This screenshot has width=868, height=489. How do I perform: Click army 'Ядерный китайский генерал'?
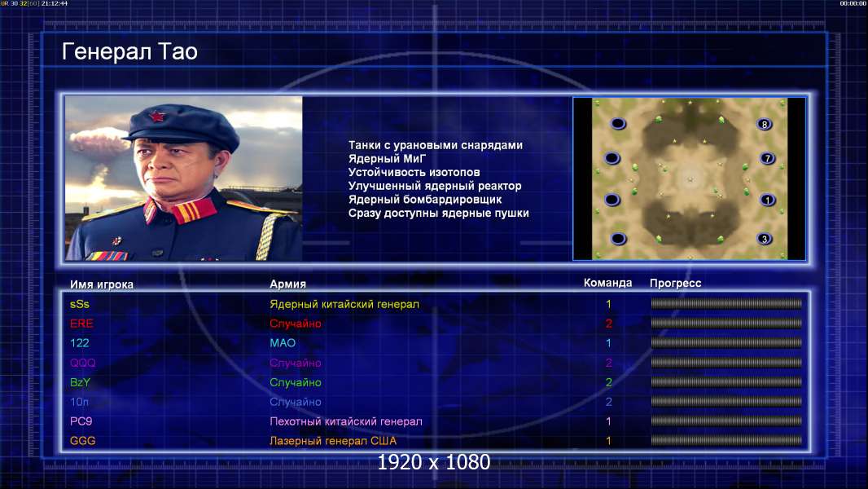tap(344, 304)
